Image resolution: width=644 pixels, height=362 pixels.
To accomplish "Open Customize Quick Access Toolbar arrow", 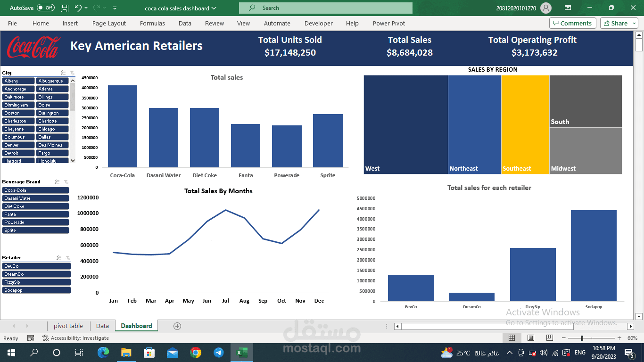I will tap(115, 8).
